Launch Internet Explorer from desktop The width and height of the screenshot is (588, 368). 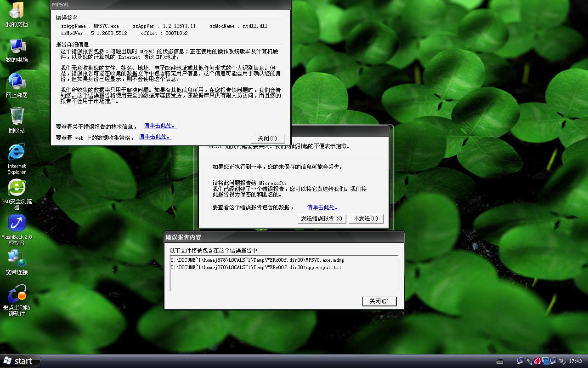pyautogui.click(x=17, y=159)
